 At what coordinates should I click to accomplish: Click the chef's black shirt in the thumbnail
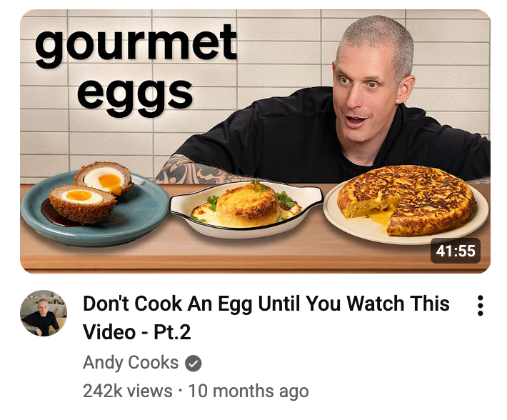(291, 136)
